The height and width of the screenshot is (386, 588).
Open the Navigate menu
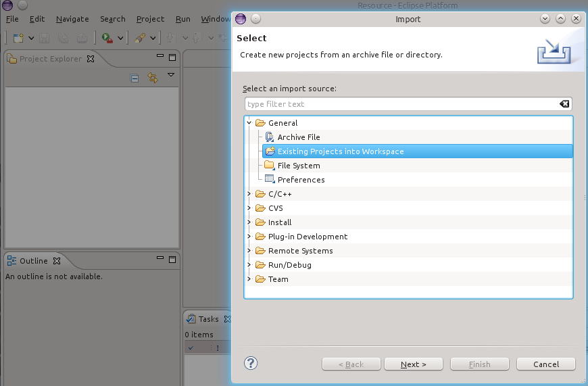(x=72, y=19)
